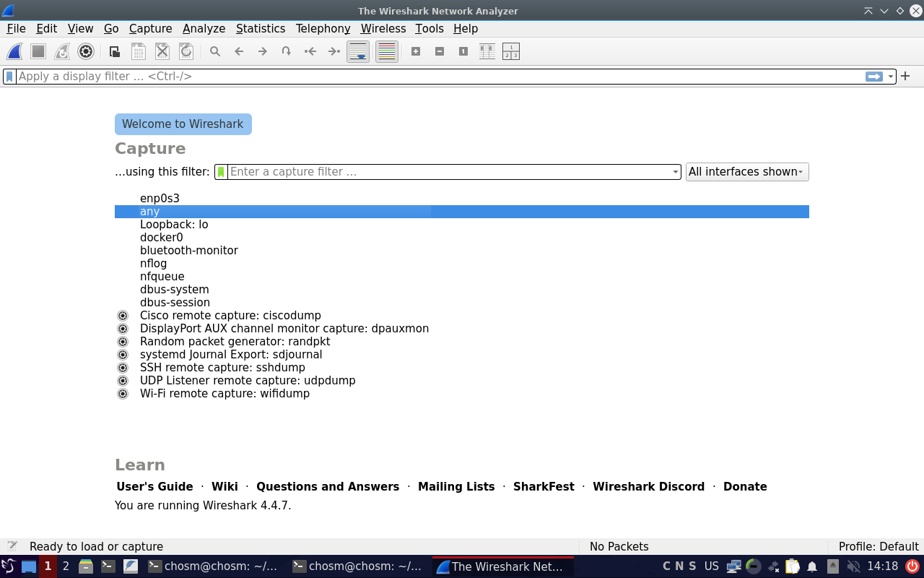Open the Telephony menu
Viewport: 924px width, 578px height.
pyautogui.click(x=323, y=28)
